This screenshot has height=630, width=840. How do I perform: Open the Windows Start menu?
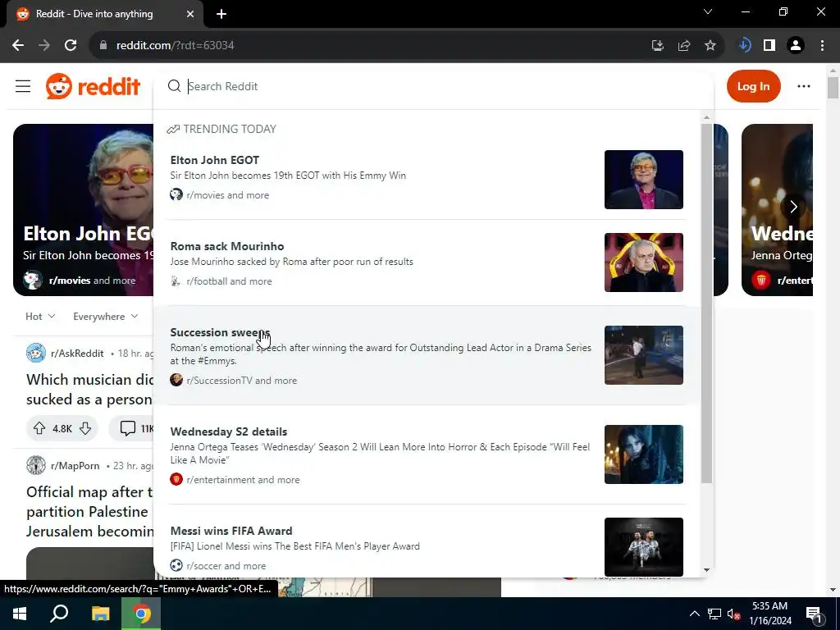[x=20, y=614]
